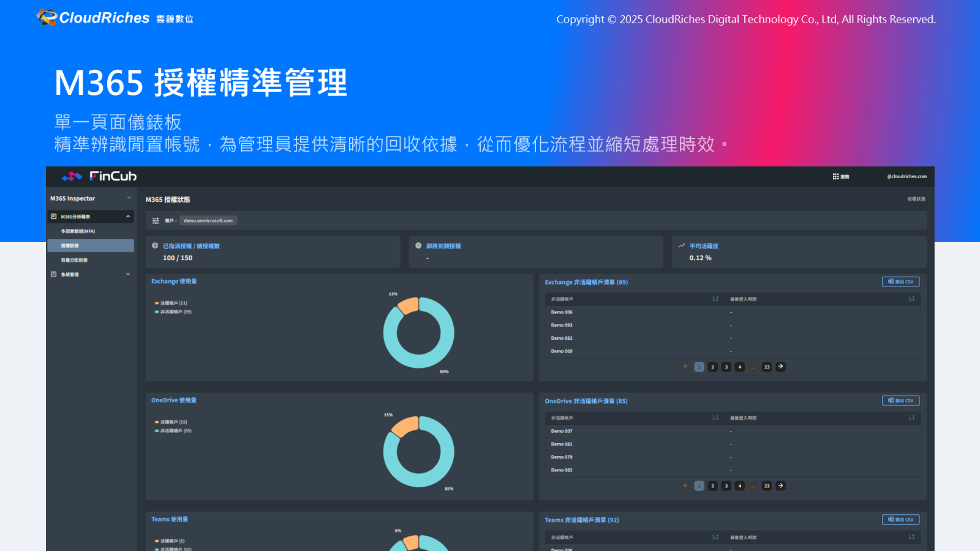Click the Demo 006 row in the Exchange list

click(733, 312)
